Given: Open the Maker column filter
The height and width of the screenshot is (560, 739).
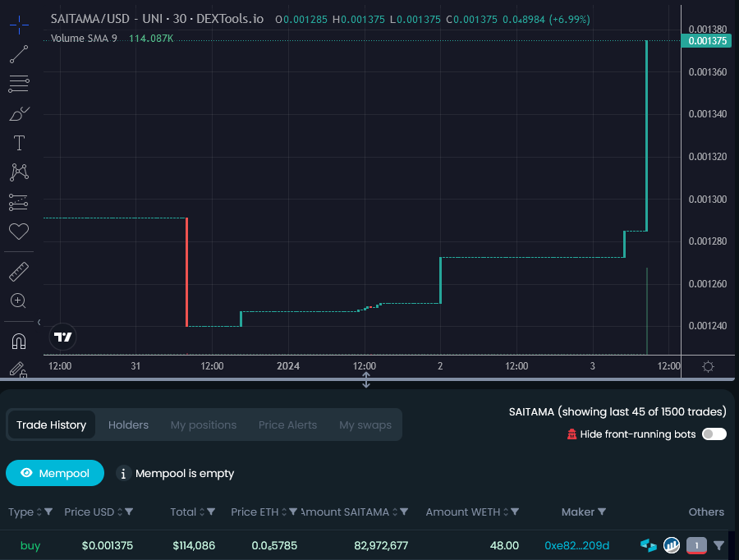Looking at the screenshot, I should tap(602, 512).
